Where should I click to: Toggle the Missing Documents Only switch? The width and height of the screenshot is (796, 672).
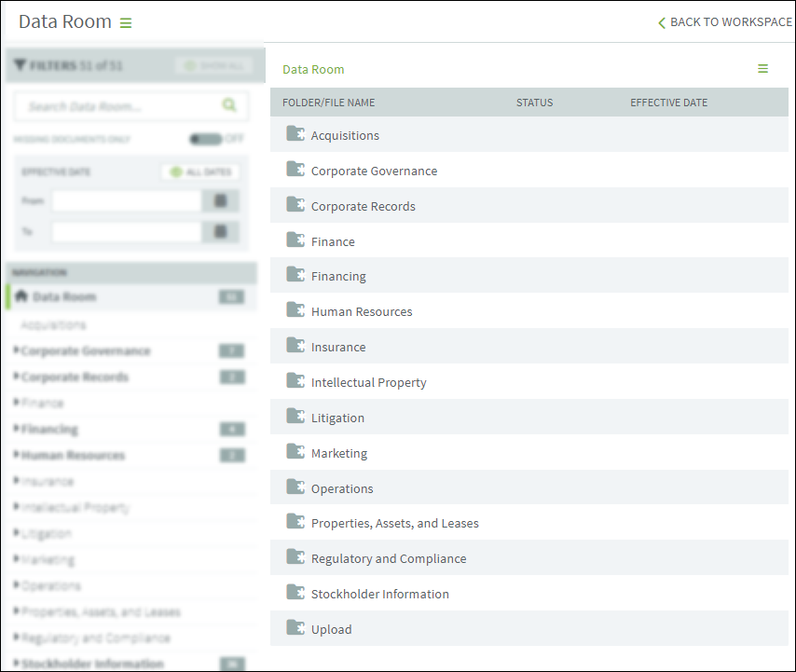pos(206,139)
